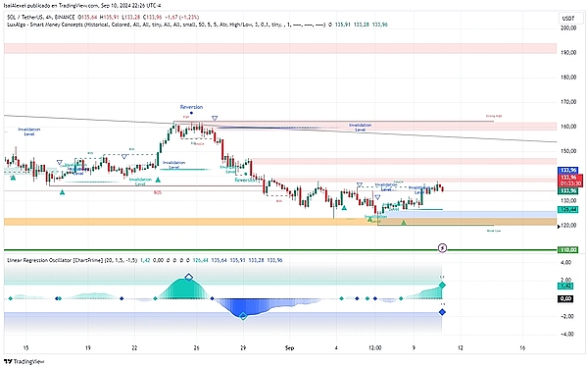Click the teal 1,42 oscillator value label
This screenshot has width=588, height=367.
pos(564,287)
